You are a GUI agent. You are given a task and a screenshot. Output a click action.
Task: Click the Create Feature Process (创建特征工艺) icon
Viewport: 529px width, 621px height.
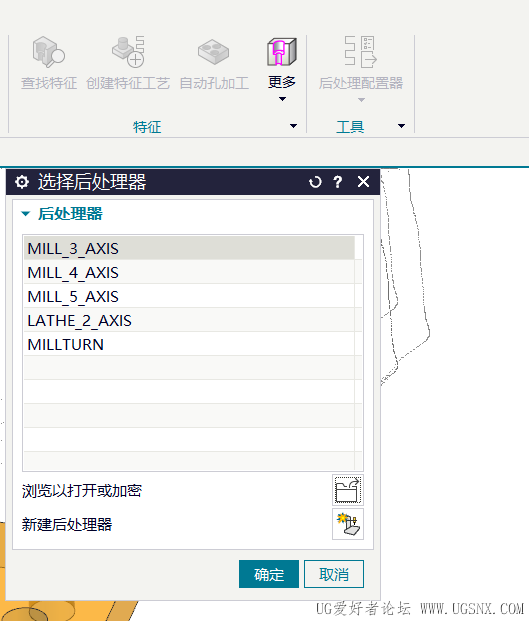pyautogui.click(x=128, y=51)
